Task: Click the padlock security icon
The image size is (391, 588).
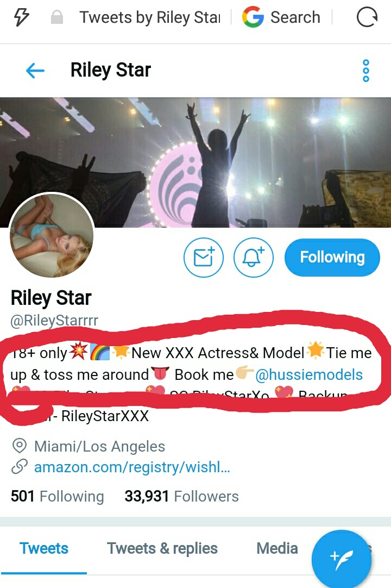Action: pyautogui.click(x=57, y=17)
